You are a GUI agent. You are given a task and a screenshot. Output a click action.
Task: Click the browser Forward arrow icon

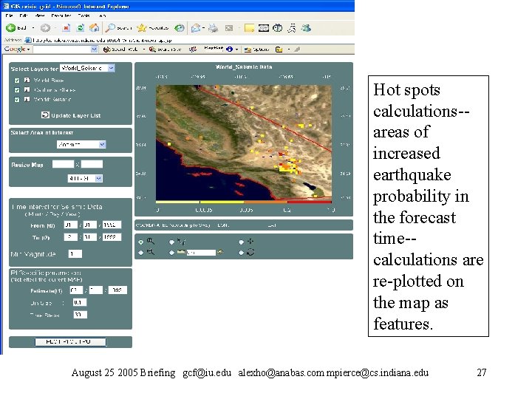(45, 28)
